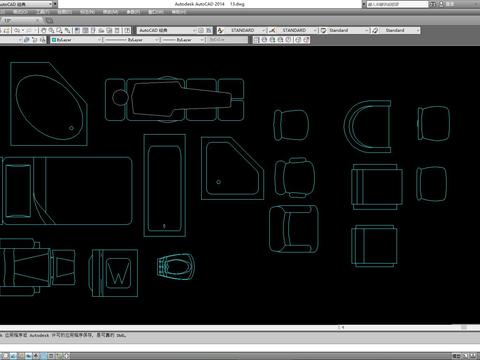Toggle first status bar drafting mode button
The height and width of the screenshot is (360, 480).
(6, 356)
